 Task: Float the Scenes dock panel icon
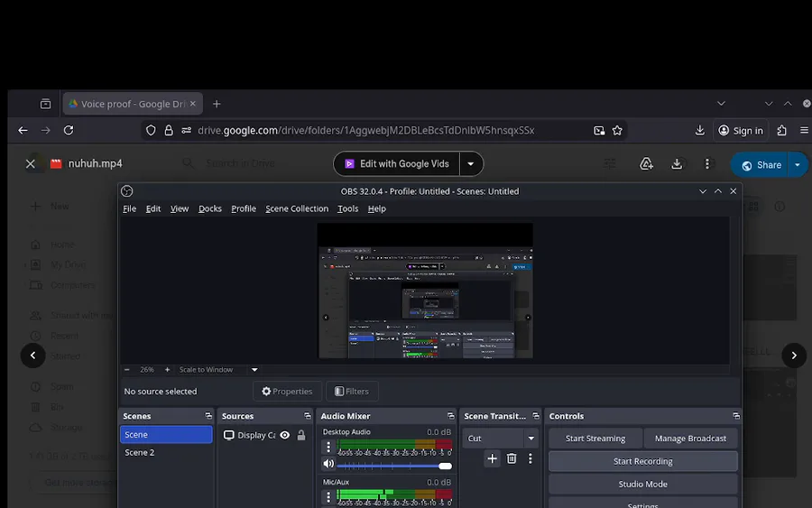point(208,416)
